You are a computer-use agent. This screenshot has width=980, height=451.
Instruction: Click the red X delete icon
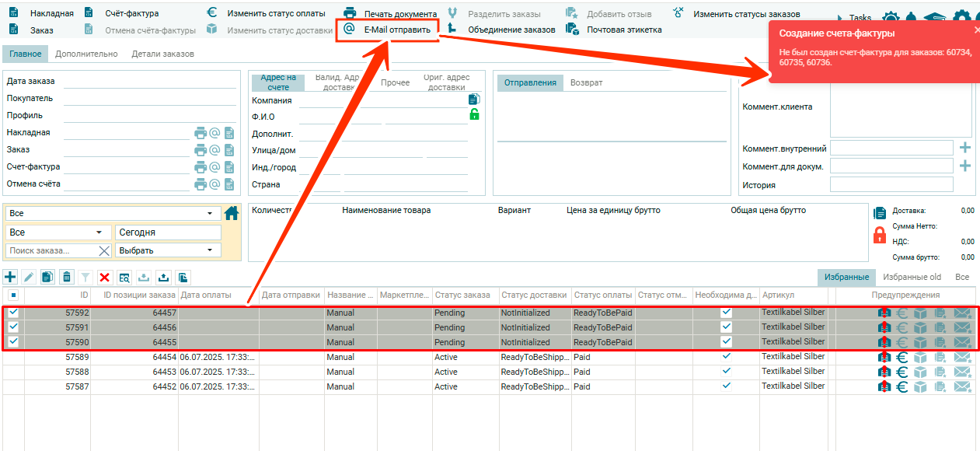[x=104, y=277]
